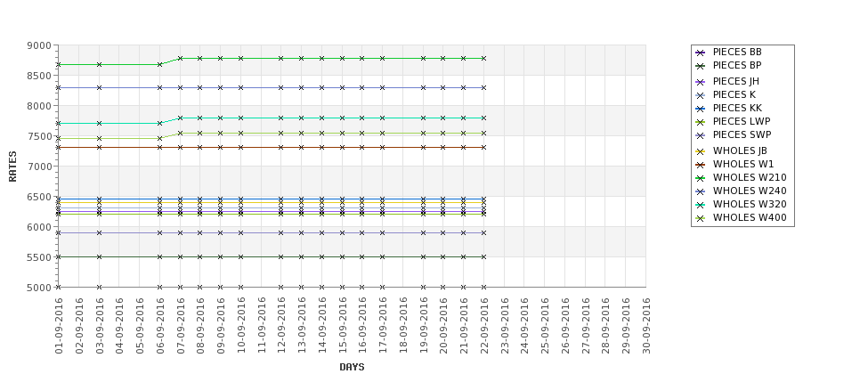Select the WHOLES W400 legend label
The image size is (868, 382).
pos(750,217)
